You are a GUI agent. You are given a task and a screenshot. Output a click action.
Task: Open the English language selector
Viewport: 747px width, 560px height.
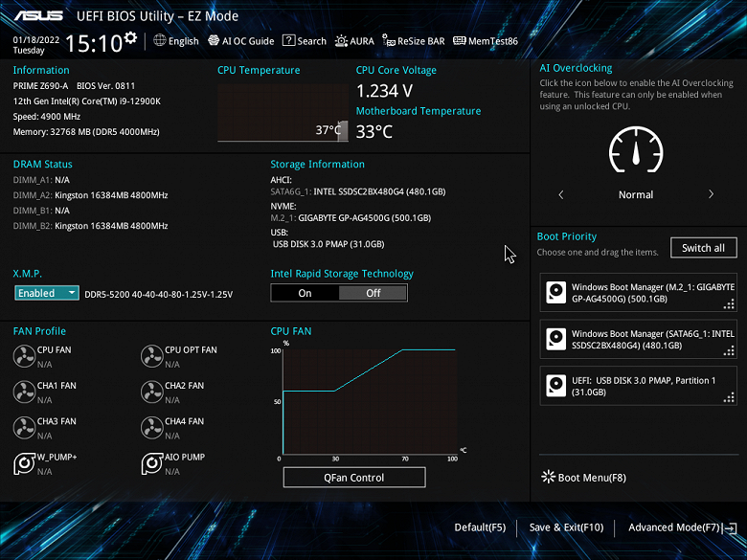coord(176,41)
